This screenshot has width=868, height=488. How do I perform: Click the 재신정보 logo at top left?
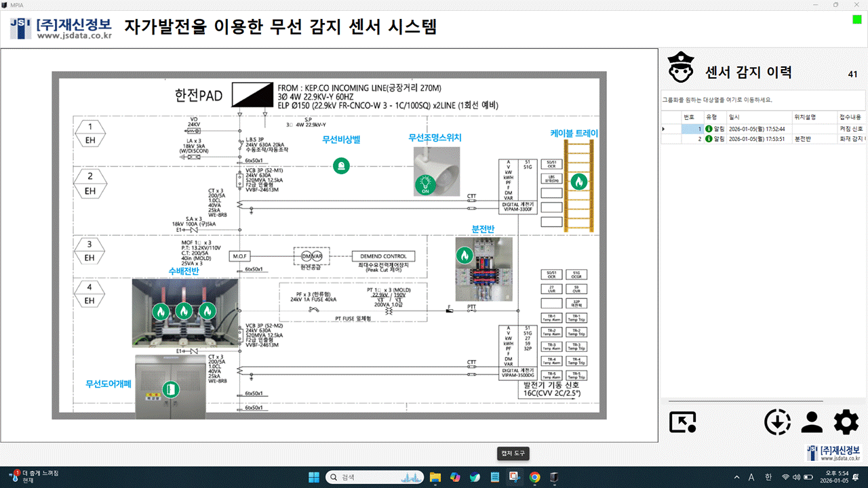(x=61, y=28)
